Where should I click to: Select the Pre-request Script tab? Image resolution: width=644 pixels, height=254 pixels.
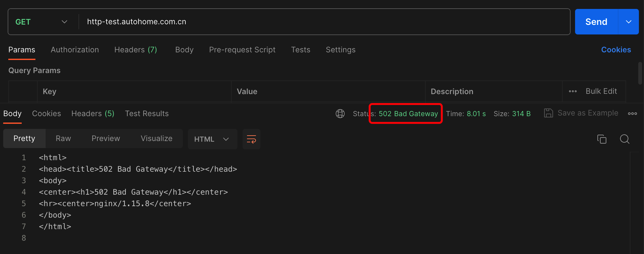point(242,50)
